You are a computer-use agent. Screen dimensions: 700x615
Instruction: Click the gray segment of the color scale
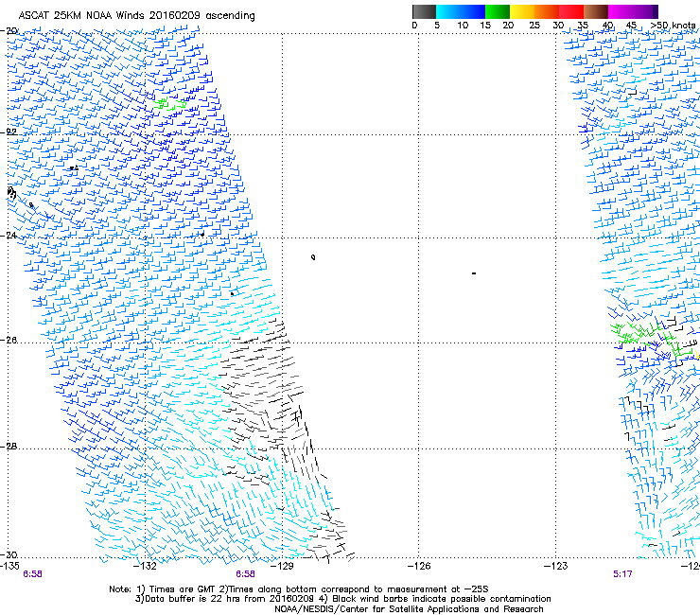(x=424, y=11)
